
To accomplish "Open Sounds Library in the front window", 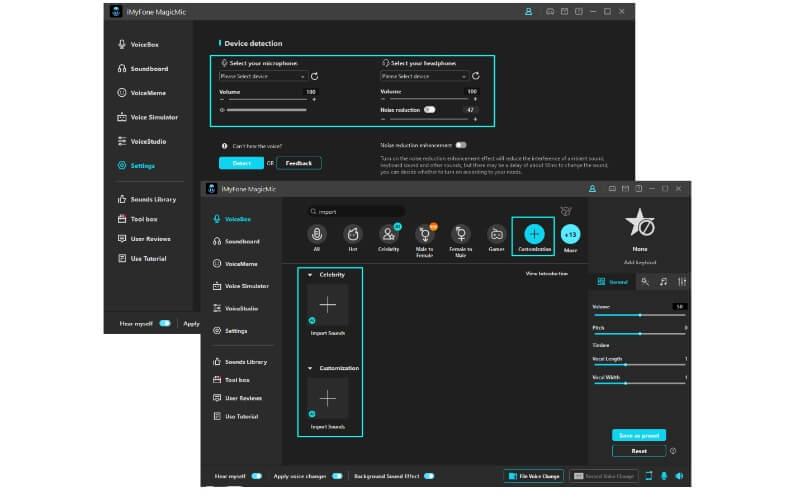I will click(240, 362).
